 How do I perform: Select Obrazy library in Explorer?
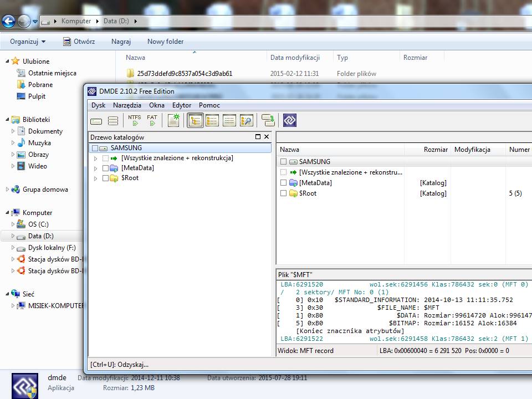pos(38,155)
